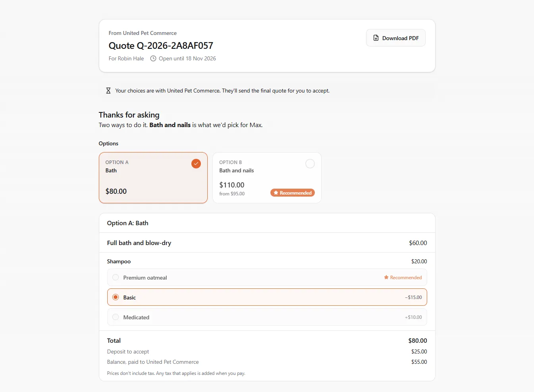Click the 'For Robin Hale' text
The height and width of the screenshot is (392, 534).
(x=126, y=58)
